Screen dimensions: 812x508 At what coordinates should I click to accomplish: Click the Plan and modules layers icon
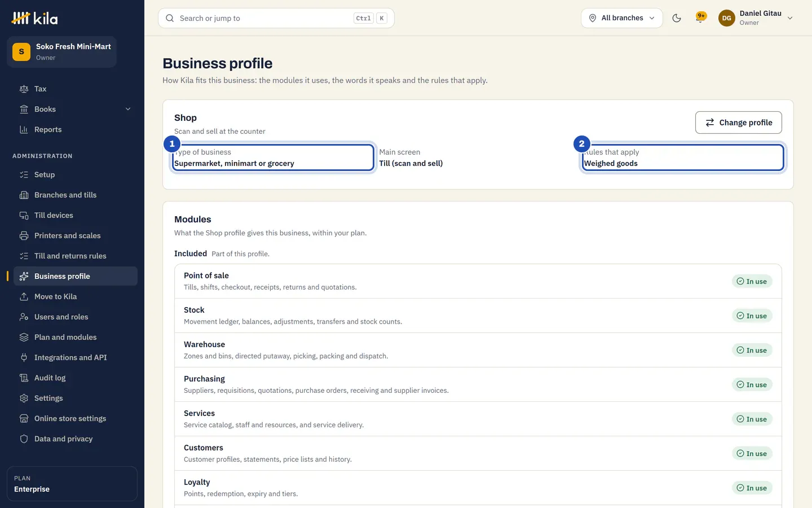tap(24, 337)
